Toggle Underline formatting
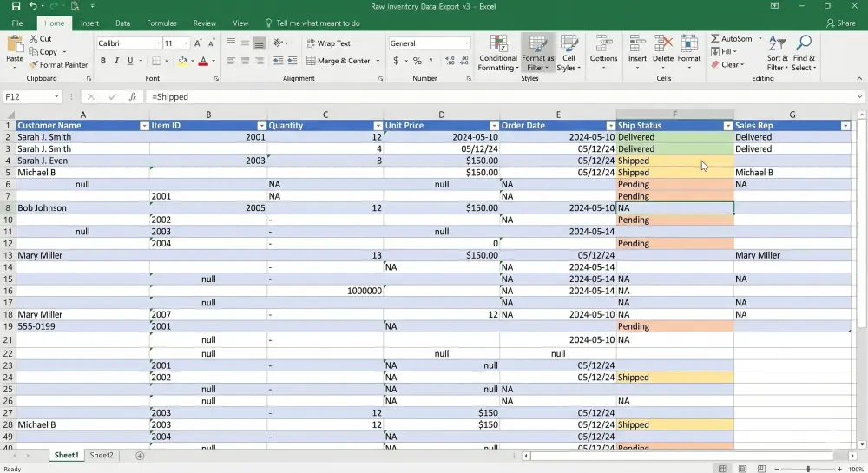The image size is (868, 473). pos(130,61)
